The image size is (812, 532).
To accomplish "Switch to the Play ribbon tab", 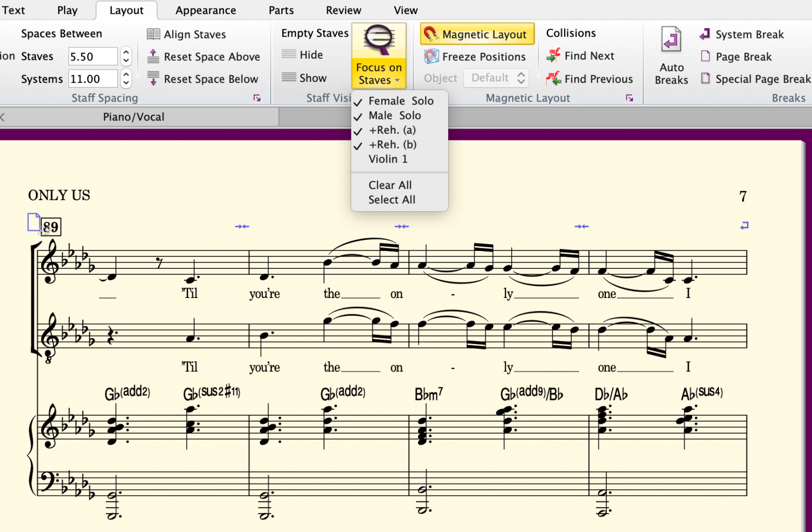I will click(67, 10).
